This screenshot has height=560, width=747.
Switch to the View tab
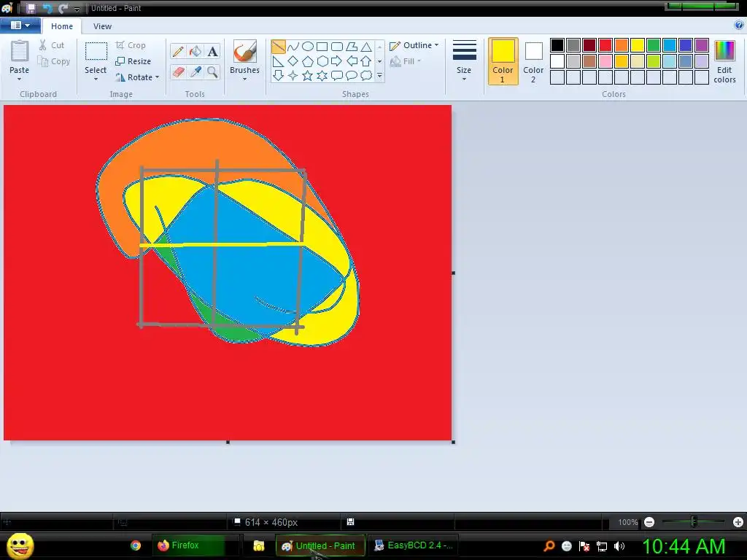(102, 26)
